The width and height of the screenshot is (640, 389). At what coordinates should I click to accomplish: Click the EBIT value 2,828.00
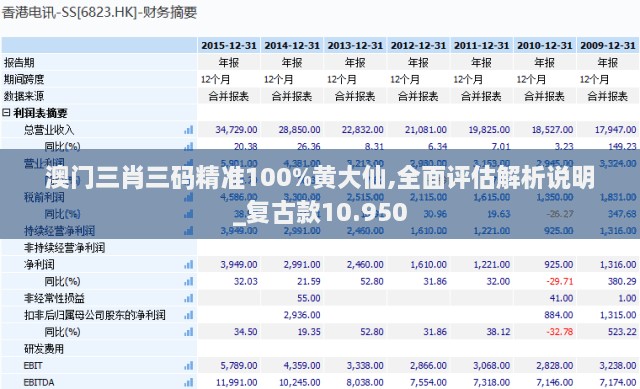(555, 365)
